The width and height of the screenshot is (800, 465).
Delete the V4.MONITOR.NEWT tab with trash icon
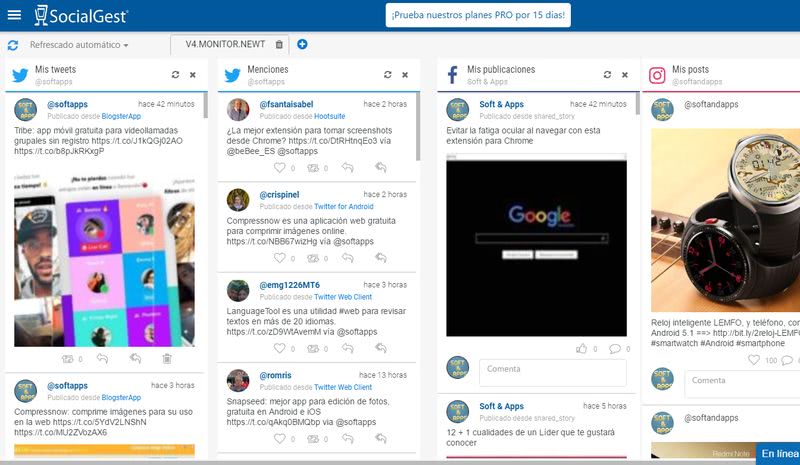[x=279, y=44]
